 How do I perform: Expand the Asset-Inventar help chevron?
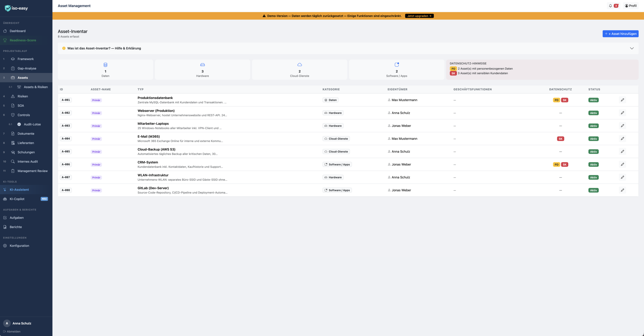pyautogui.click(x=632, y=48)
